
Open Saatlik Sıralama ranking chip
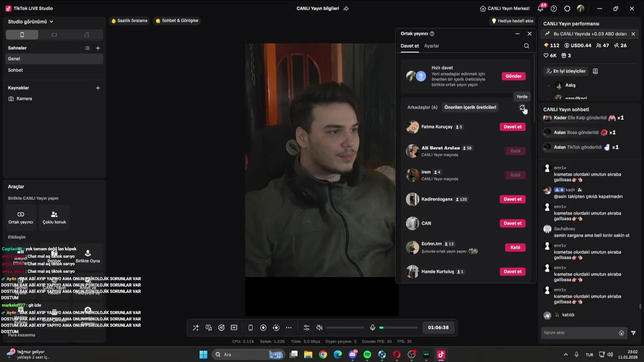pos(130,21)
